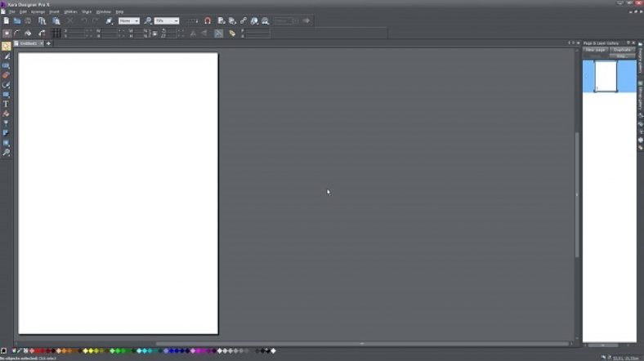This screenshot has width=644, height=361.
Task: Select the Rectangle tool
Action: (x=7, y=95)
